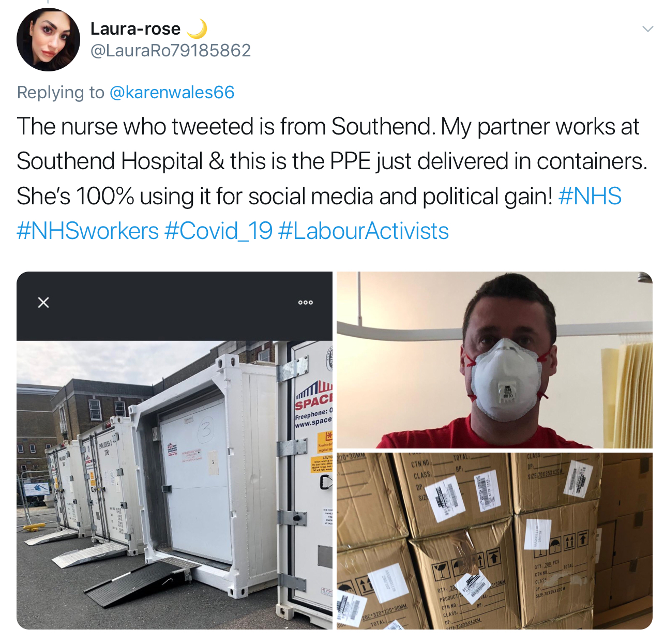
Task: Select the #LabourActivists hashtag
Action: pos(364,231)
